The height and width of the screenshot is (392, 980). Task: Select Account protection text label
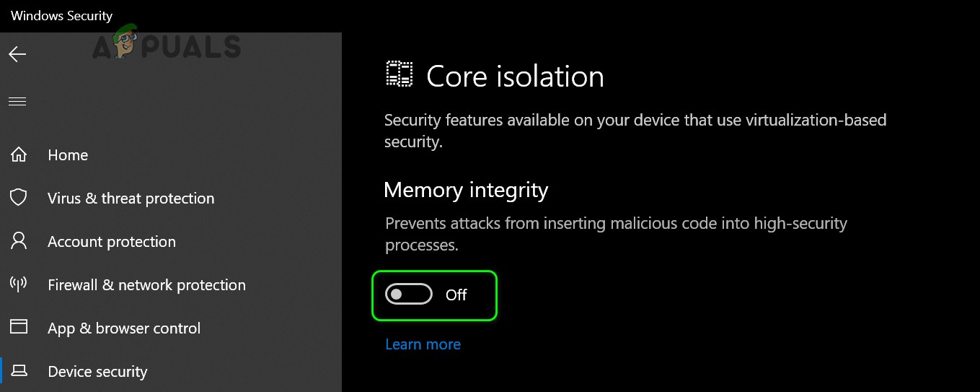pyautogui.click(x=112, y=241)
